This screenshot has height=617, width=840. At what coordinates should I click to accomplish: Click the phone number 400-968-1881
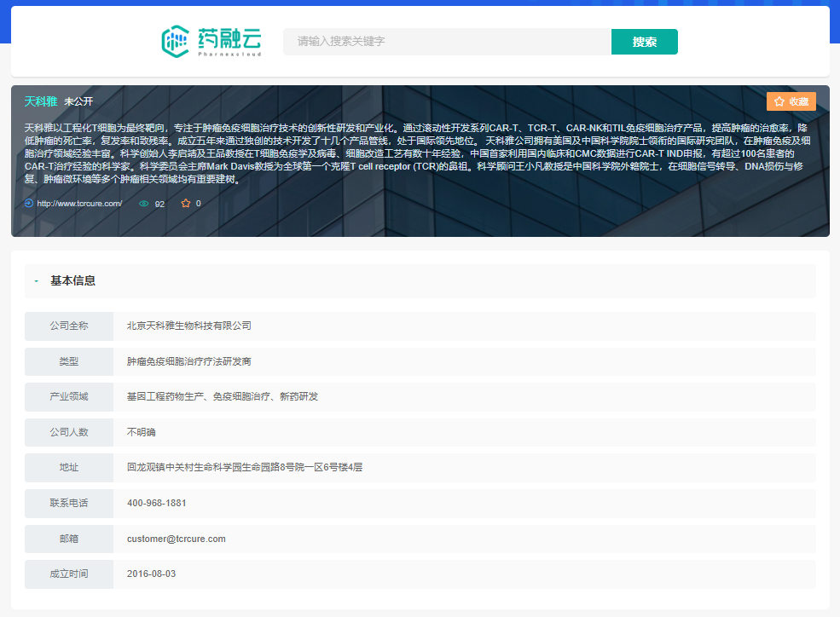pos(156,503)
